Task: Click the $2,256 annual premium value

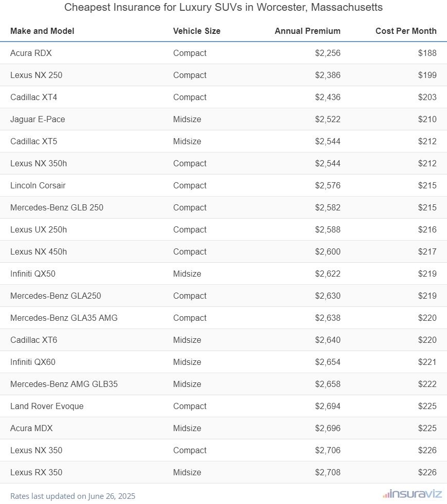Action: point(328,53)
